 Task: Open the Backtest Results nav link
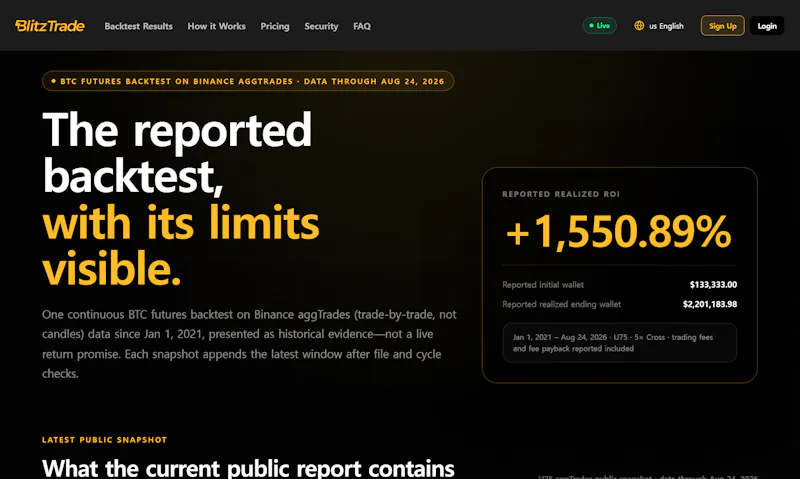[138, 26]
